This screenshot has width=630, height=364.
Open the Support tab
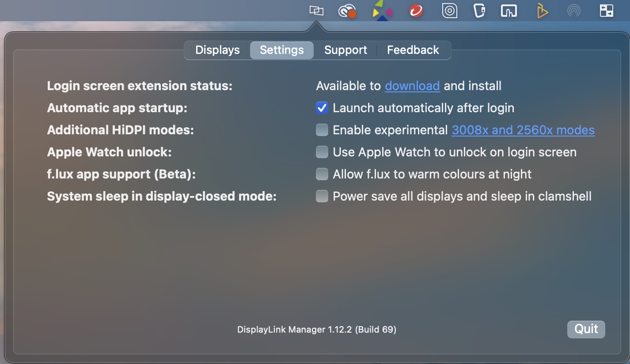pyautogui.click(x=345, y=50)
